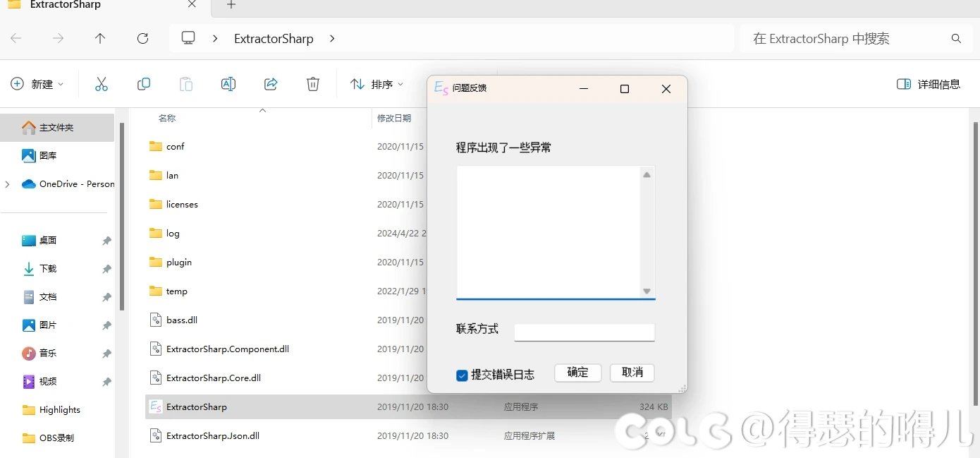This screenshot has height=458, width=980.
Task: Click 确定 in the 问题反馈 dialog
Action: pyautogui.click(x=577, y=373)
